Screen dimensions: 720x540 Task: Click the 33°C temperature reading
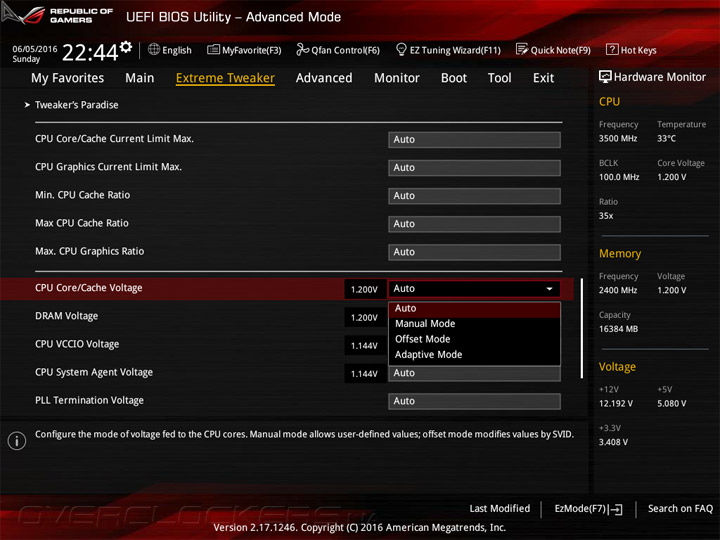tap(666, 138)
